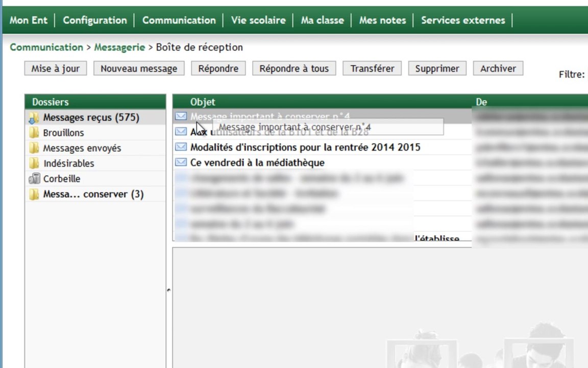Open the Services externes menu
The width and height of the screenshot is (588, 368).
coord(463,20)
